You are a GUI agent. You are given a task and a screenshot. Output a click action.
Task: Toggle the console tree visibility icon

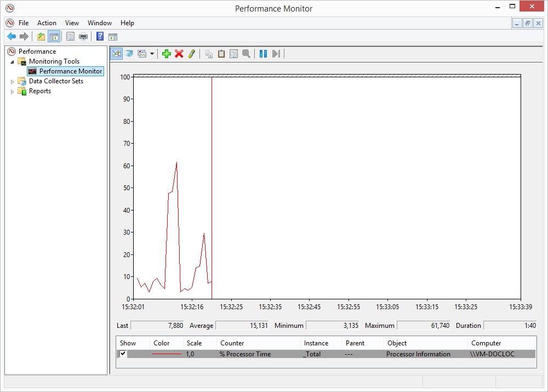(54, 36)
